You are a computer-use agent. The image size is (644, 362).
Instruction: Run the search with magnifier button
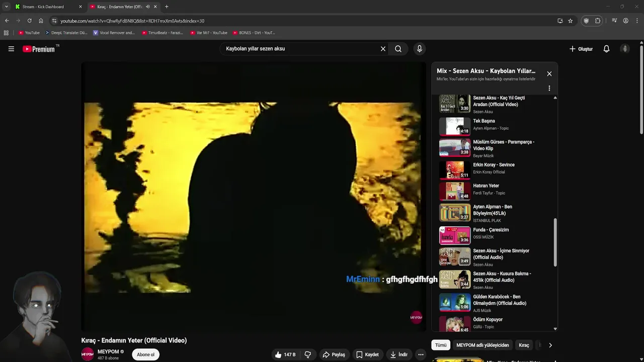(x=398, y=49)
